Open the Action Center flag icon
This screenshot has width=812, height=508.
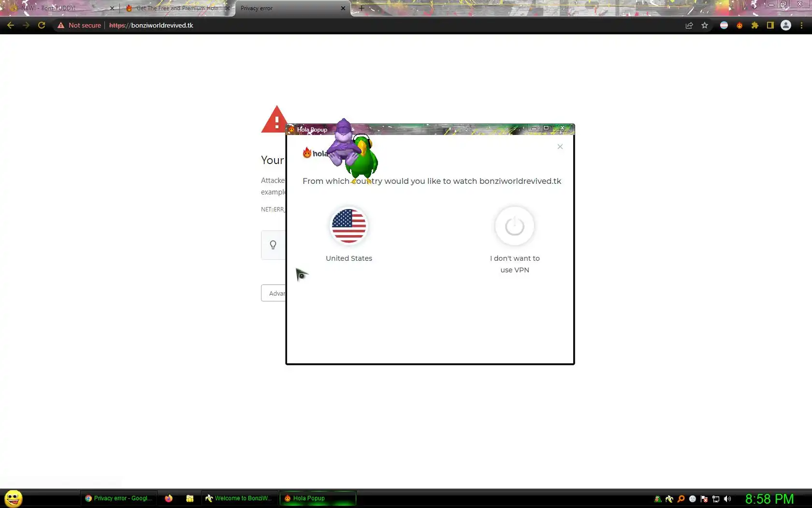704,499
